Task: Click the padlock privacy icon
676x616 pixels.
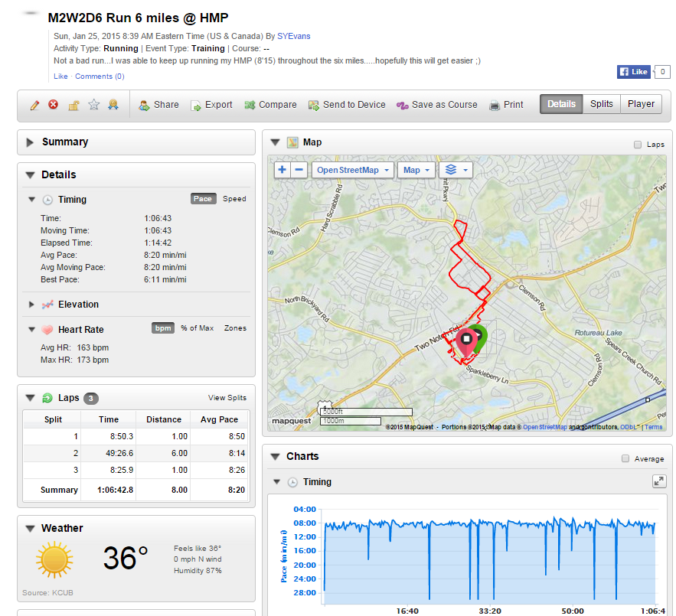Action: (x=73, y=105)
